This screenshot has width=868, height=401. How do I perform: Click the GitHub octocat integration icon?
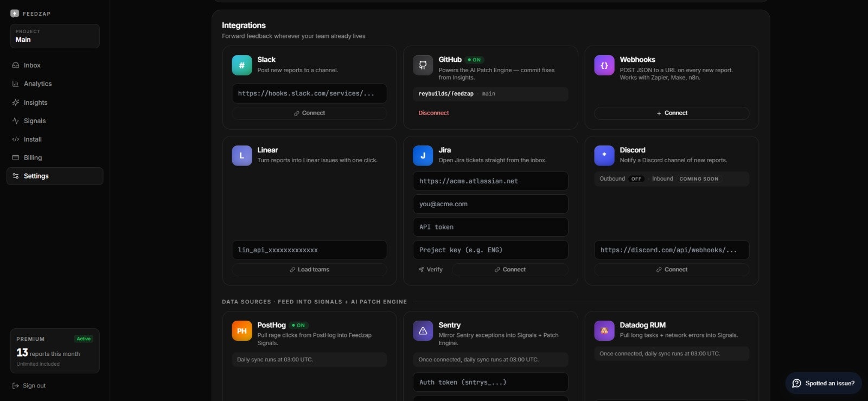click(x=423, y=65)
